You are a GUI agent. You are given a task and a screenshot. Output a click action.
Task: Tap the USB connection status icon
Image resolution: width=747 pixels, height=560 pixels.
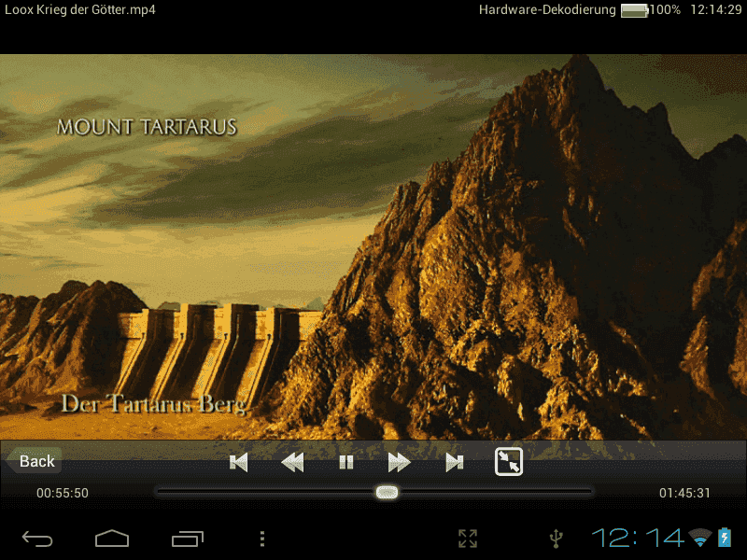[x=556, y=539]
